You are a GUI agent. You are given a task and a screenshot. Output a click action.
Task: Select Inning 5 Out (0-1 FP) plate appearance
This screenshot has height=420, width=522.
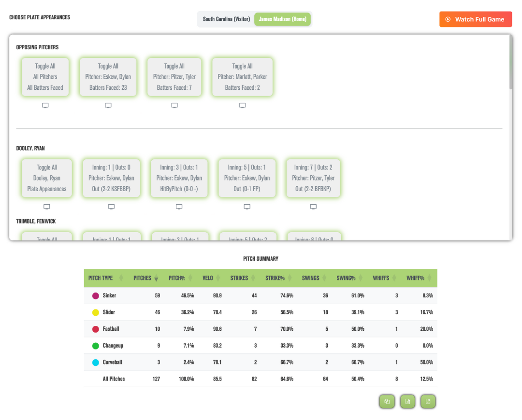pos(247,178)
